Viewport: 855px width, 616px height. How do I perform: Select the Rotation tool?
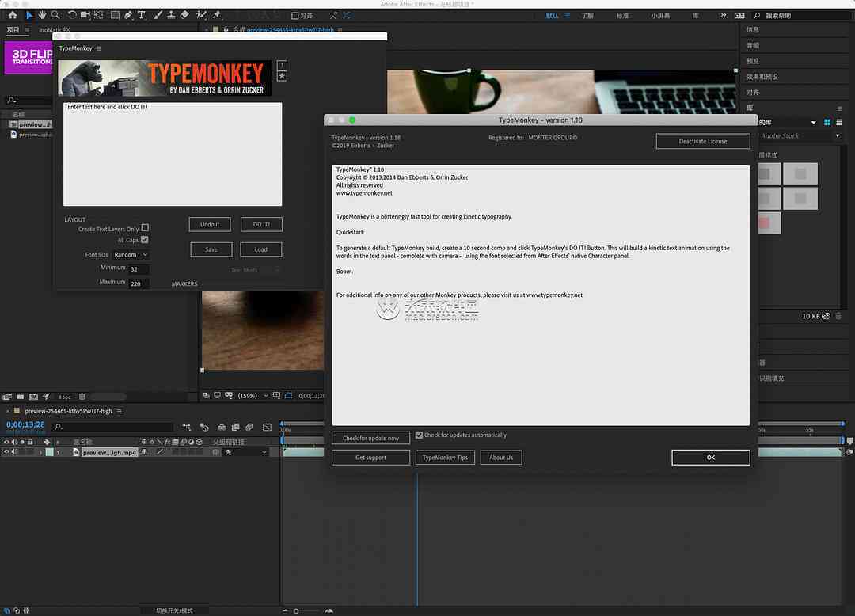(72, 15)
